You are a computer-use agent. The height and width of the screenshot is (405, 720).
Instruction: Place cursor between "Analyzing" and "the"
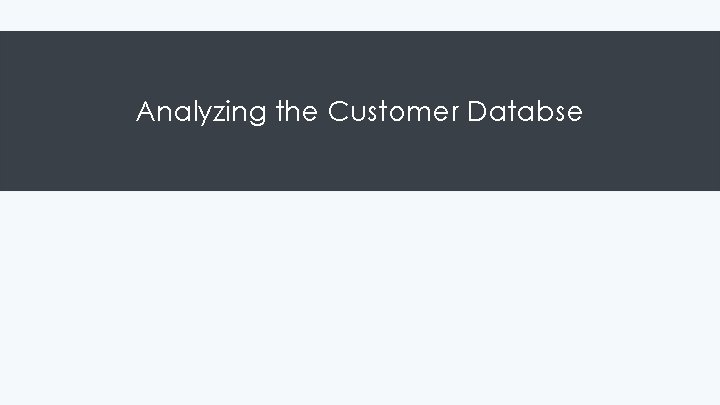[271, 112]
